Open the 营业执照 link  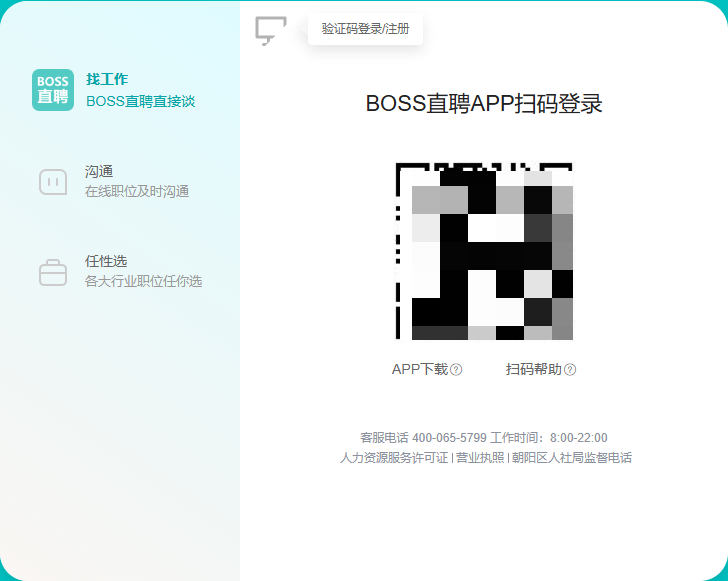[480, 458]
